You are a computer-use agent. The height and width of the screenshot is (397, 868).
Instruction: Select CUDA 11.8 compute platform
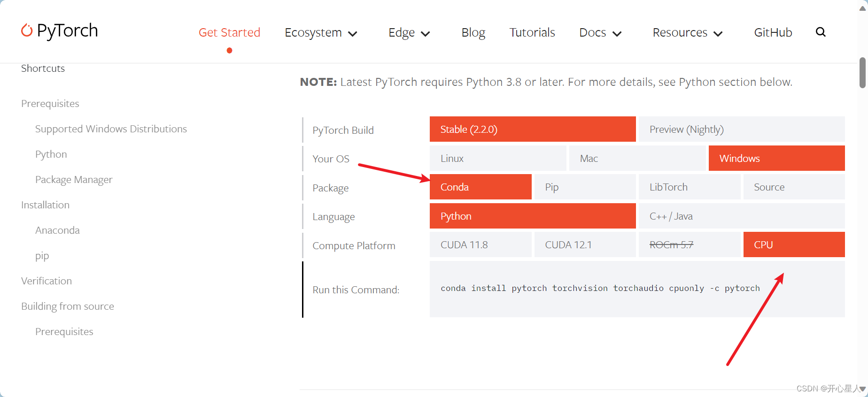pyautogui.click(x=480, y=244)
